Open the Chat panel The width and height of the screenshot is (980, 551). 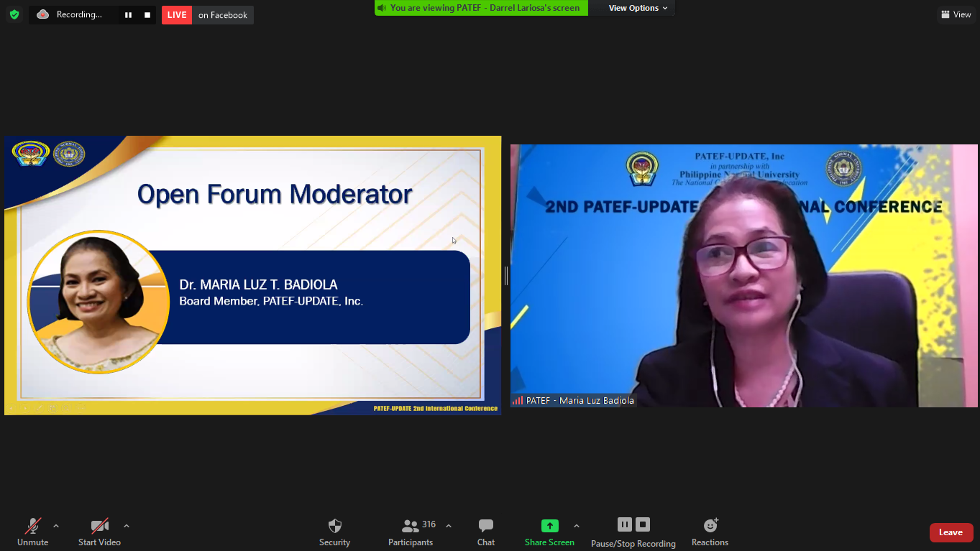click(486, 532)
